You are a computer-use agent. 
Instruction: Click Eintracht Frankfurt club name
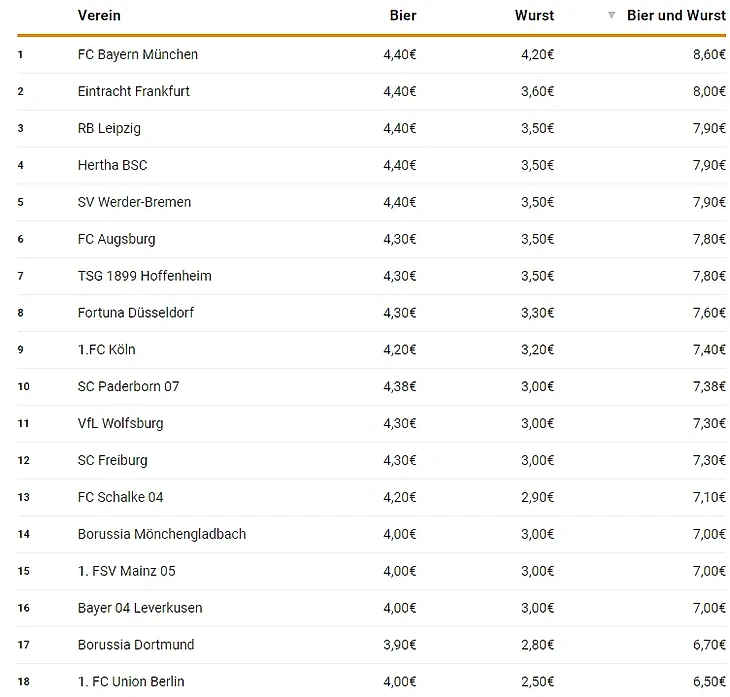(x=133, y=91)
